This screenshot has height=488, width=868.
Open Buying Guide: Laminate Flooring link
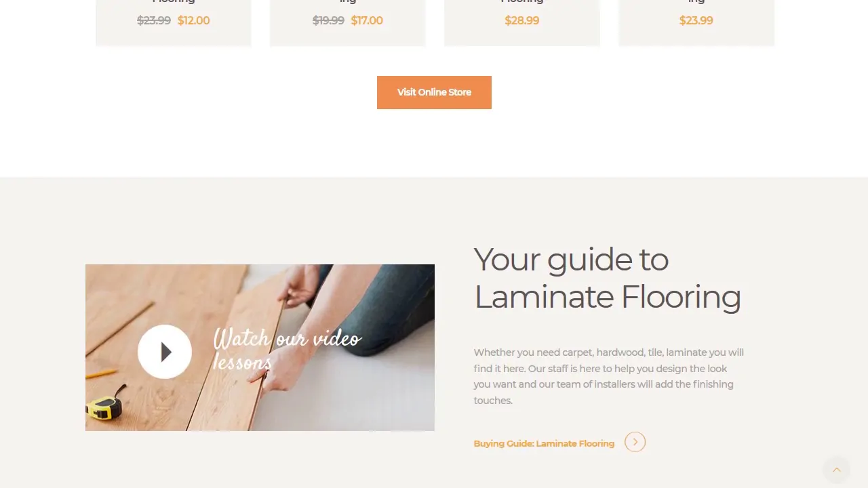click(x=544, y=443)
